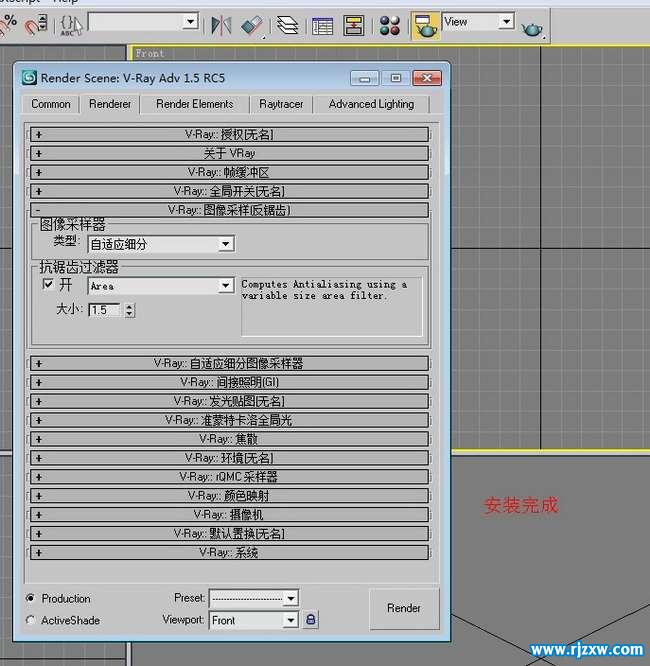Expand the V-Ray 系统 rollout
The height and width of the screenshot is (666, 650).
[x=229, y=553]
